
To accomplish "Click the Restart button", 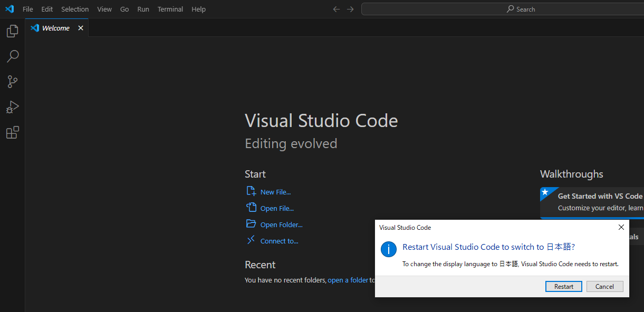I will pyautogui.click(x=563, y=286).
